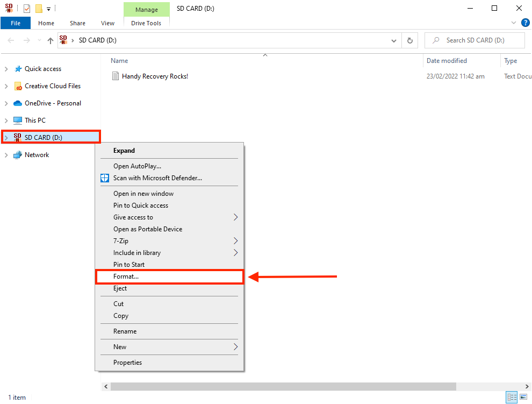Click the New folder quick access icon
The width and height of the screenshot is (532, 404).
click(39, 9)
